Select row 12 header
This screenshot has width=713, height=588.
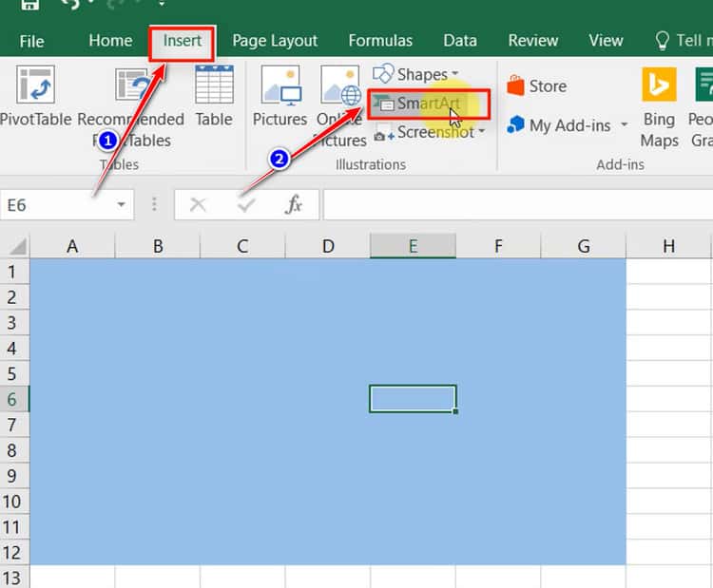(14, 552)
